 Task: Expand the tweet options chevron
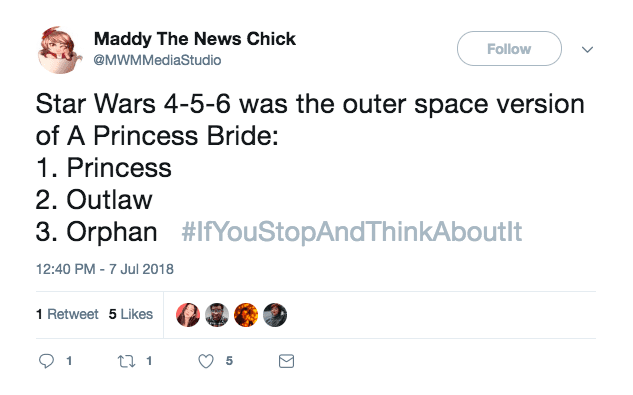point(587,49)
